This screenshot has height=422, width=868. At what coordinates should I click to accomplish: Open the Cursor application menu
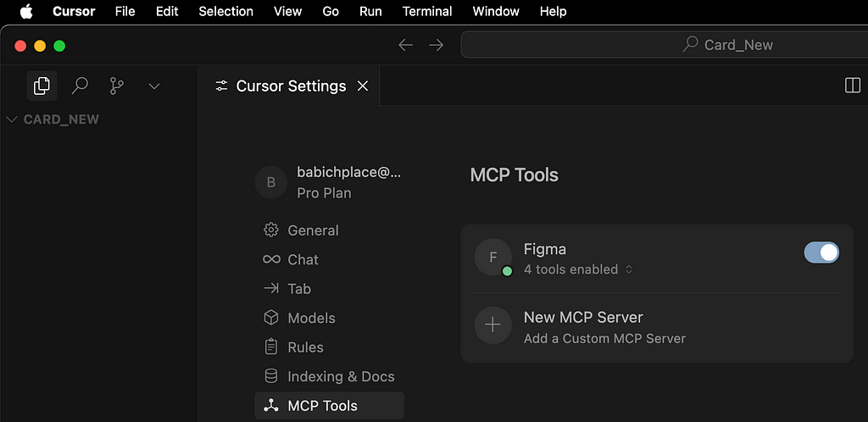point(74,12)
